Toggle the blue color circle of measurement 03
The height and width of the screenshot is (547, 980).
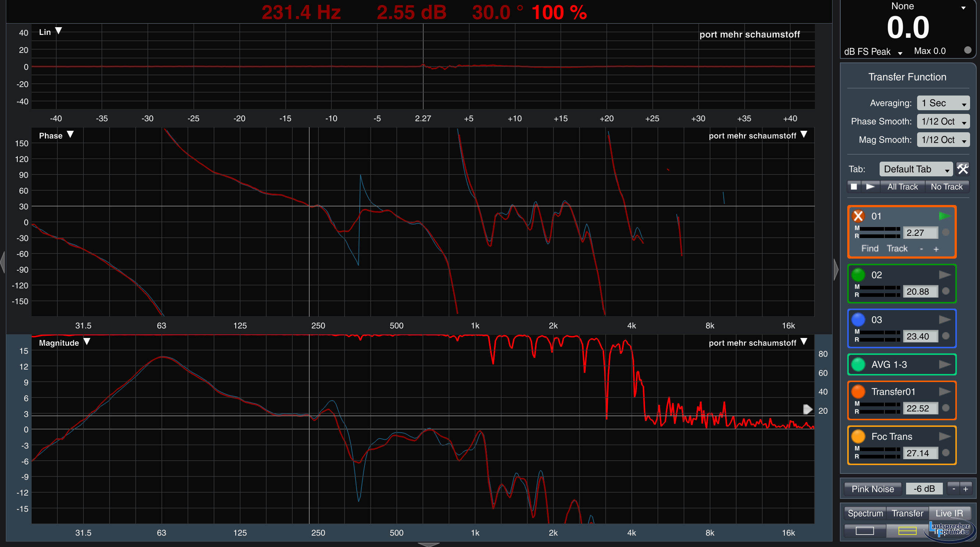[858, 320]
